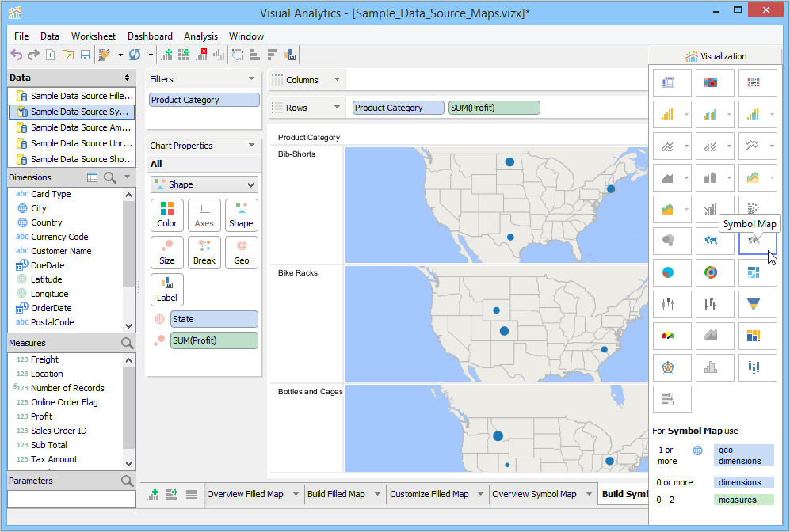The image size is (790, 532).
Task: Open the Columns shelf dropdown arrow
Action: coord(337,80)
